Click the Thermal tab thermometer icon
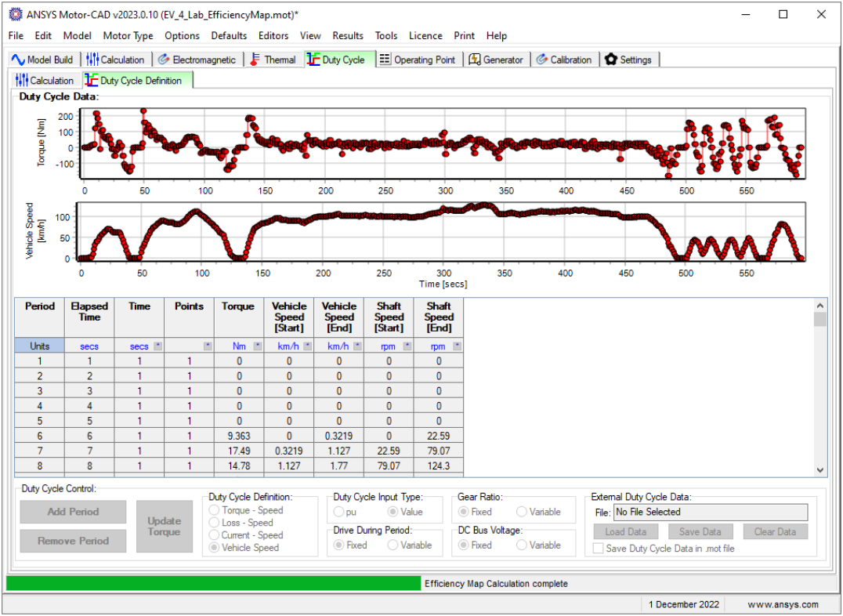Screen dimensions: 843x616 [255, 60]
